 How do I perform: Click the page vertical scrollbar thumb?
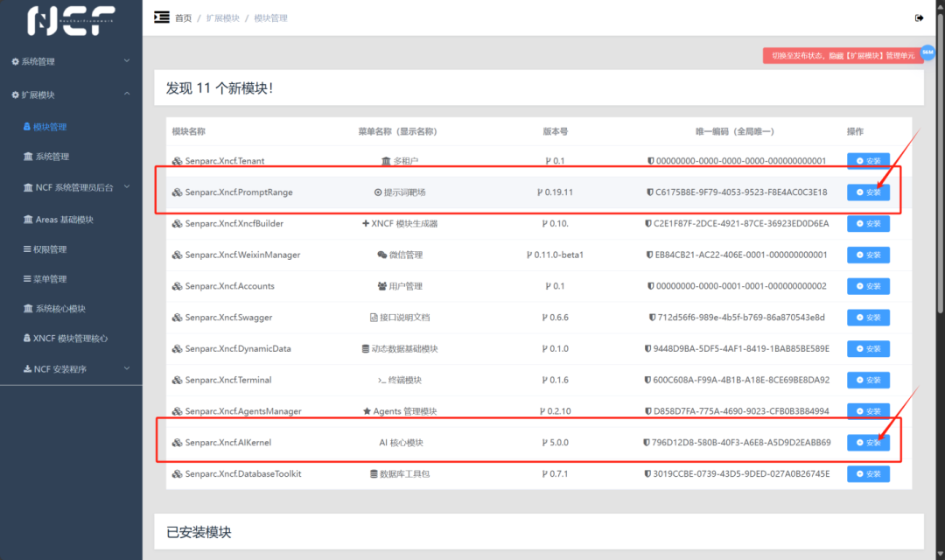940,163
